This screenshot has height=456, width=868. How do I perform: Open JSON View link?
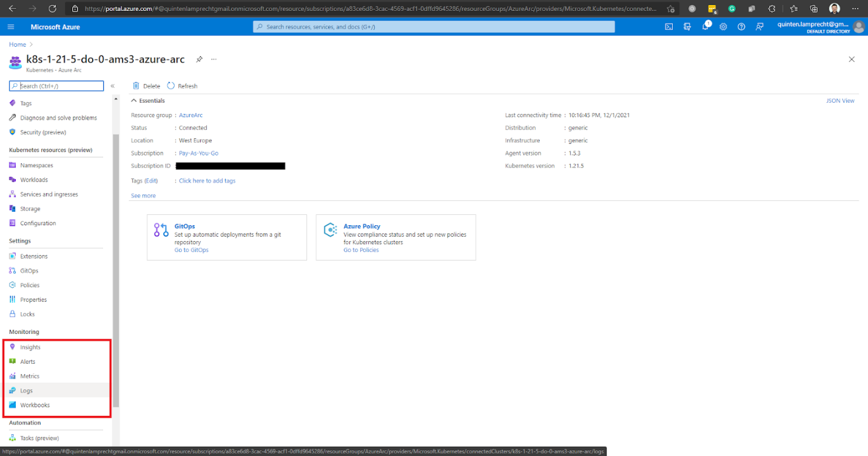pyautogui.click(x=840, y=101)
